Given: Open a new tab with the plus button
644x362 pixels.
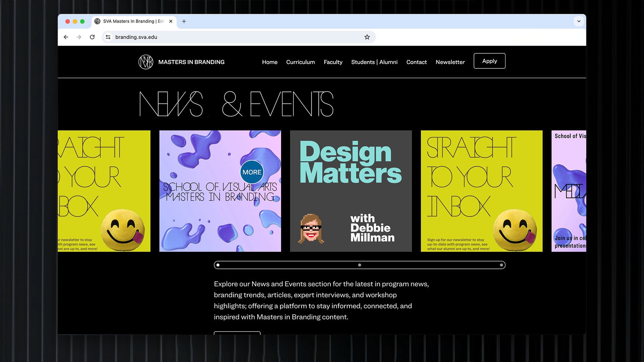Looking at the screenshot, I should point(184,21).
